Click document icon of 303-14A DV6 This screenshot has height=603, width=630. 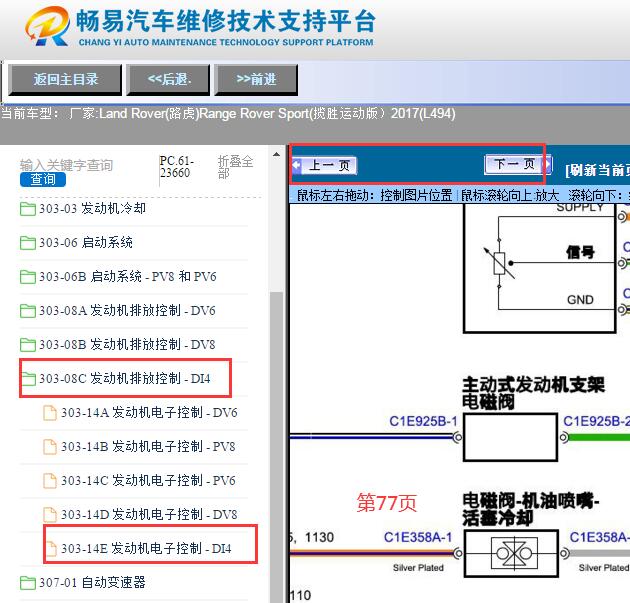click(50, 413)
